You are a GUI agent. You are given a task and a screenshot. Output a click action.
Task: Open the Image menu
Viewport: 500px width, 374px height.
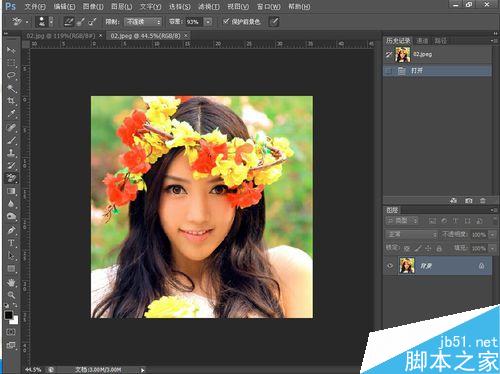click(93, 6)
